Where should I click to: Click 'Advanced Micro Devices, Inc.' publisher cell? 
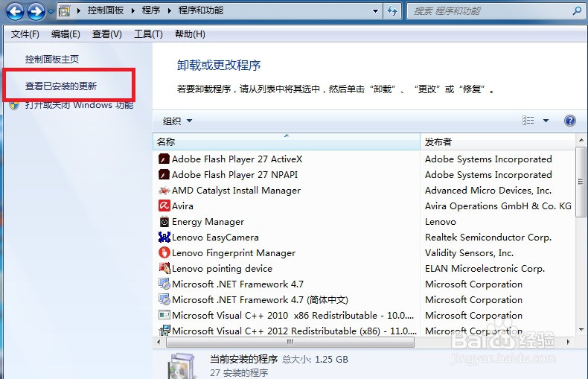(x=488, y=191)
